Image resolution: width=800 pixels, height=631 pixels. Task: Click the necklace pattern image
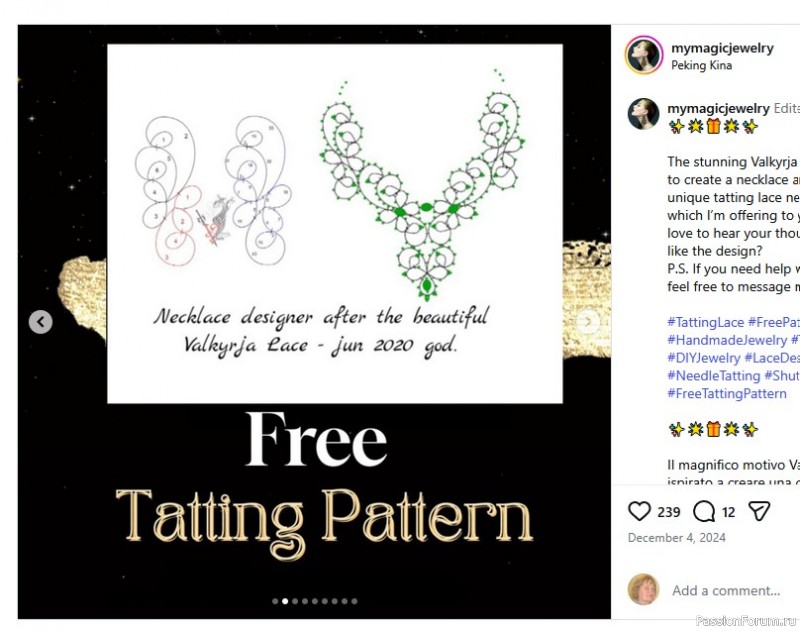[x=335, y=223]
